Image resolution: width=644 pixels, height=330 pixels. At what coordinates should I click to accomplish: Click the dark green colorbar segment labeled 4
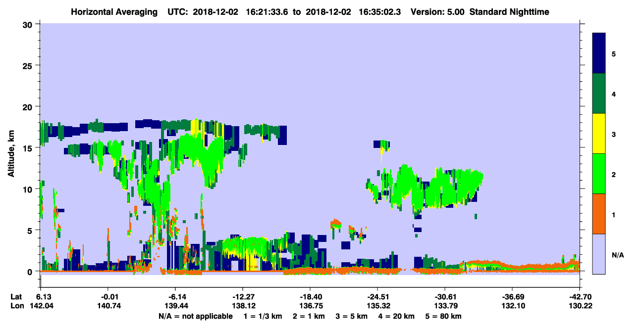coord(599,94)
